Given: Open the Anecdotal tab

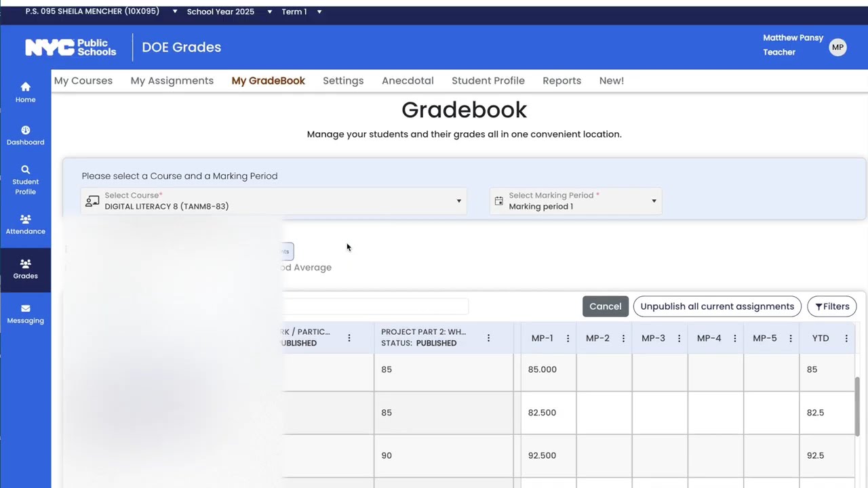Looking at the screenshot, I should 408,81.
